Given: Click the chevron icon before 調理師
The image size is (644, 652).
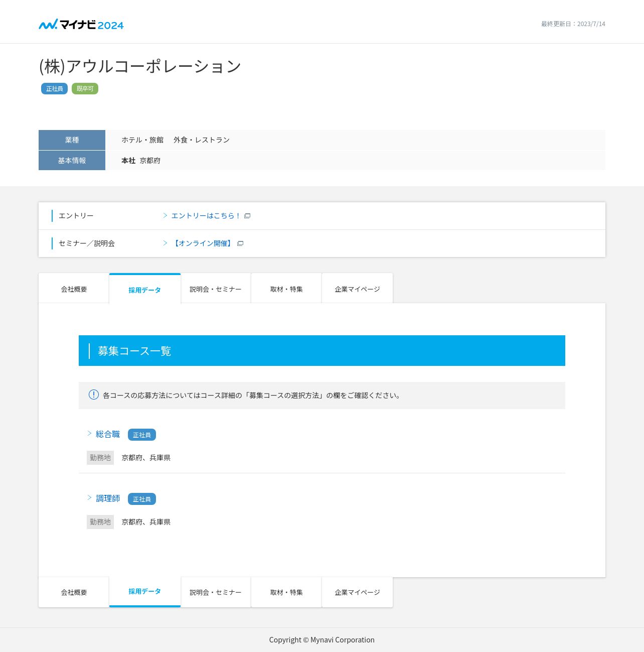Looking at the screenshot, I should click(89, 497).
